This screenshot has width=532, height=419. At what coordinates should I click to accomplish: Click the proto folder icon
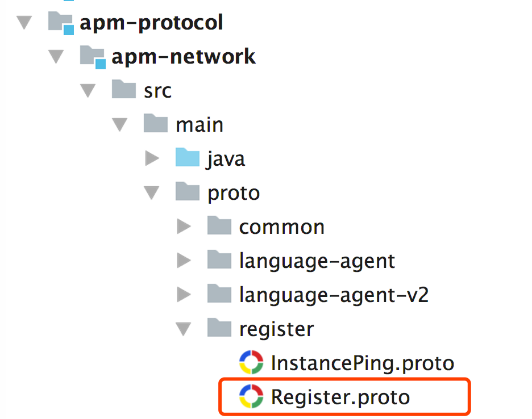[x=188, y=192]
